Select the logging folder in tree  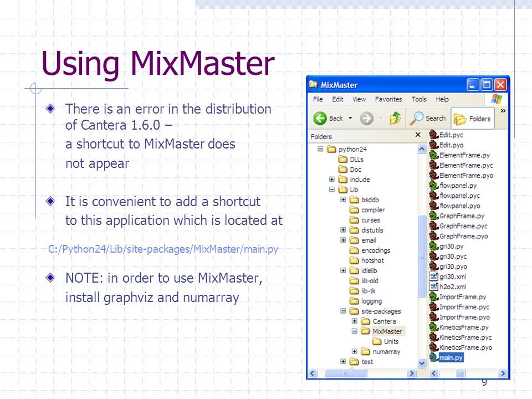366,301
